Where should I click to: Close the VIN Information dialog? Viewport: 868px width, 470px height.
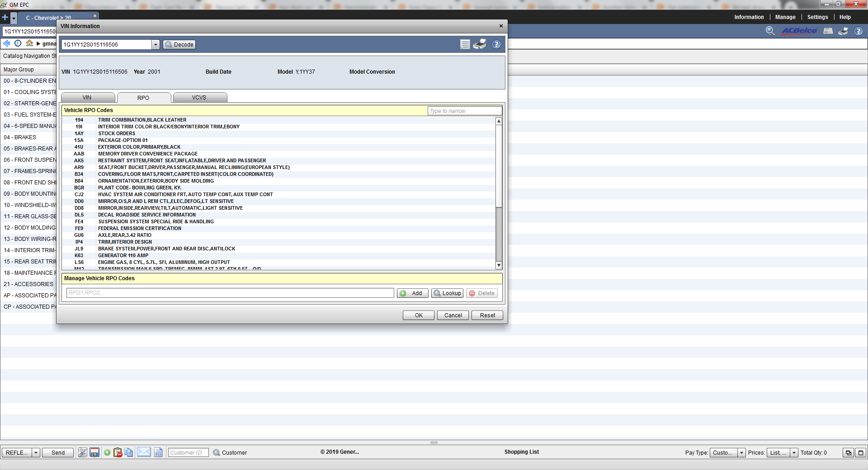501,26
